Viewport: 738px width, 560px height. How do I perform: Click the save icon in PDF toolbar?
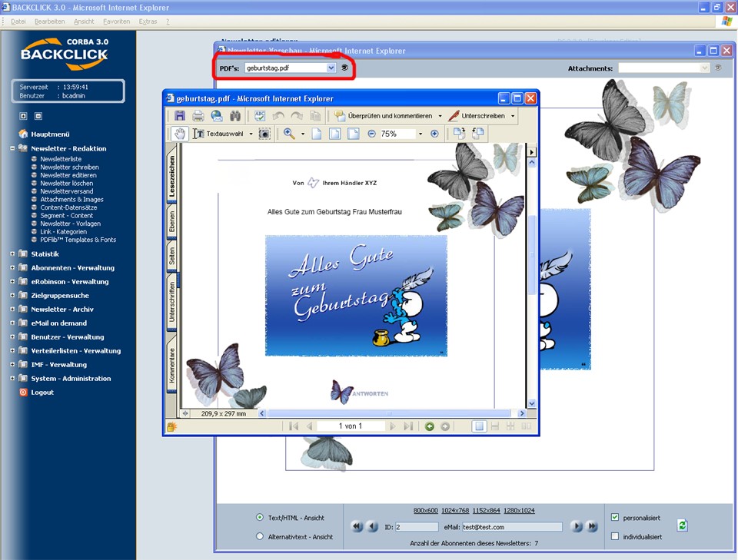tap(180, 116)
